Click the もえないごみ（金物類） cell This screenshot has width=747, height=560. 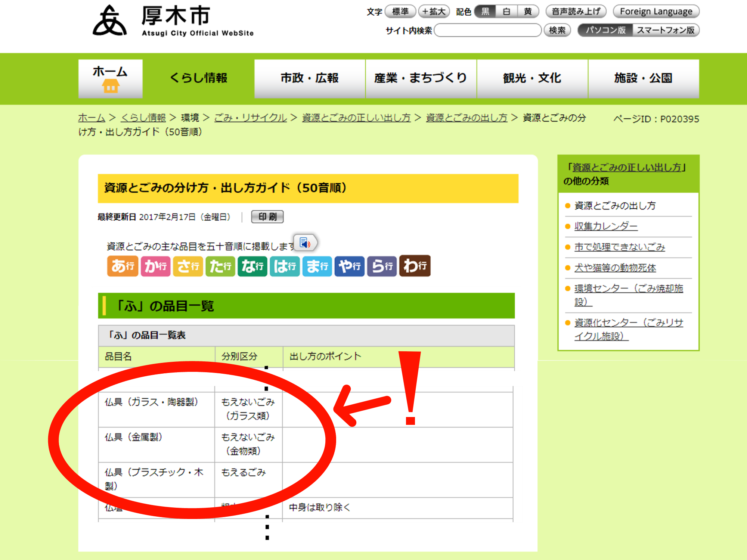248,444
